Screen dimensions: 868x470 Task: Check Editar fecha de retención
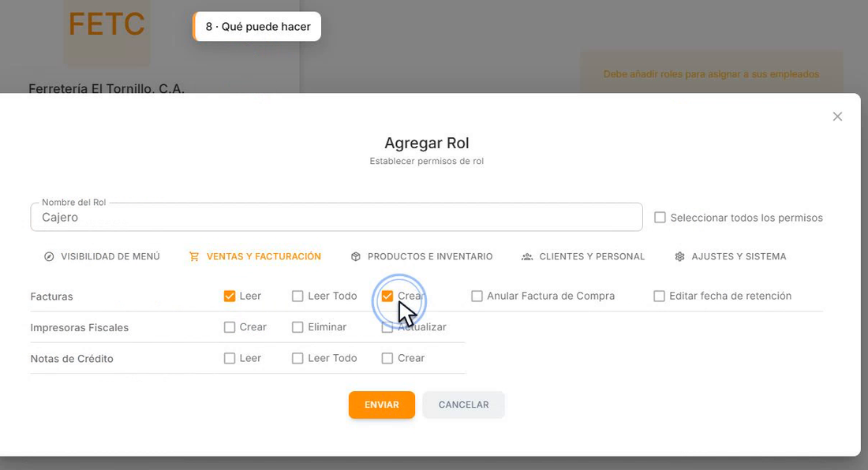(659, 296)
